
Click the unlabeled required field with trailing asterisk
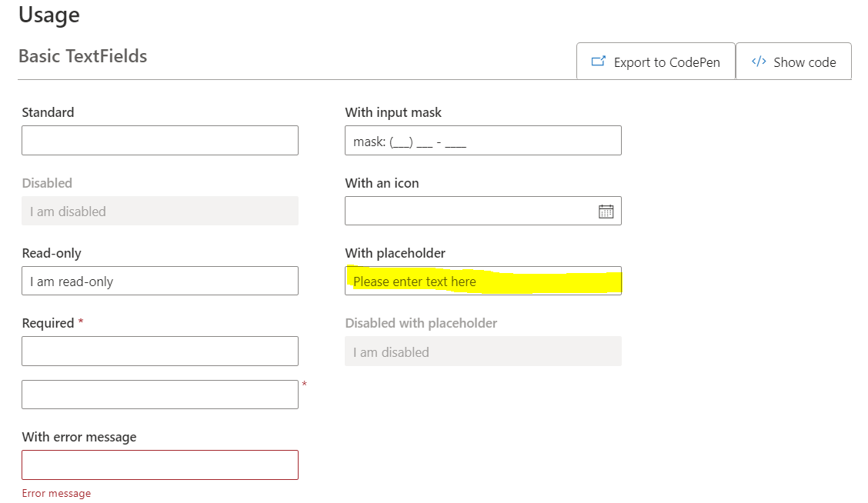160,395
